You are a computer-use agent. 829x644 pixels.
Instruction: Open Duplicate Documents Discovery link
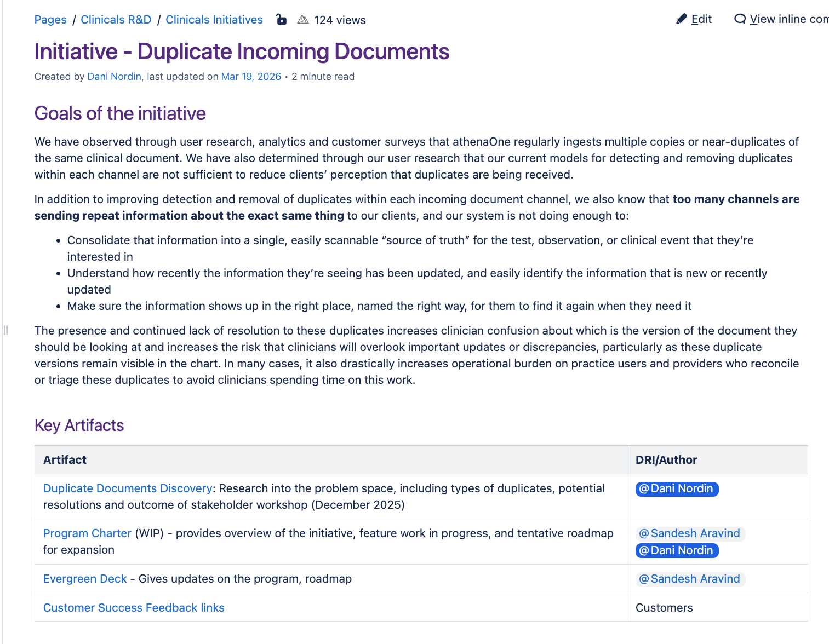click(x=128, y=488)
